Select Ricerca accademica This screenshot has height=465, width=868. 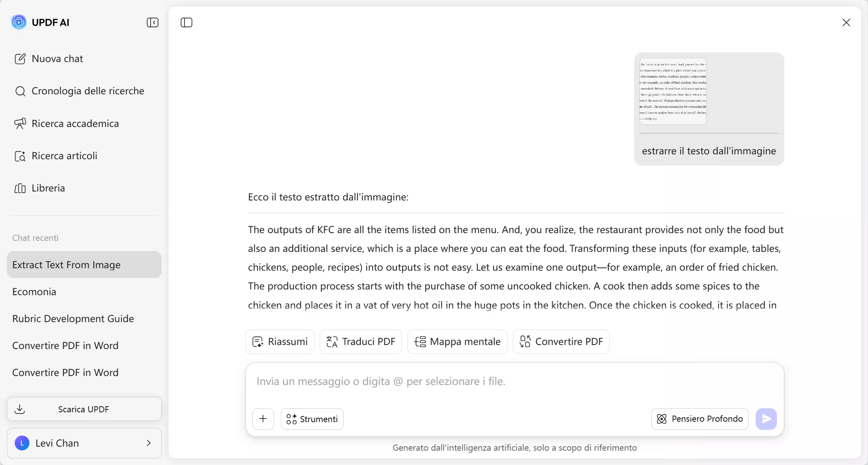[75, 123]
